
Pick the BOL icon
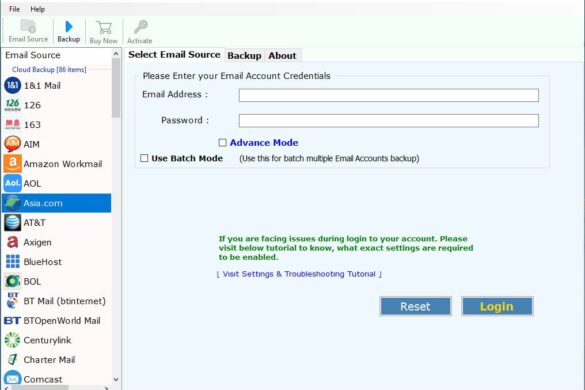point(12,281)
